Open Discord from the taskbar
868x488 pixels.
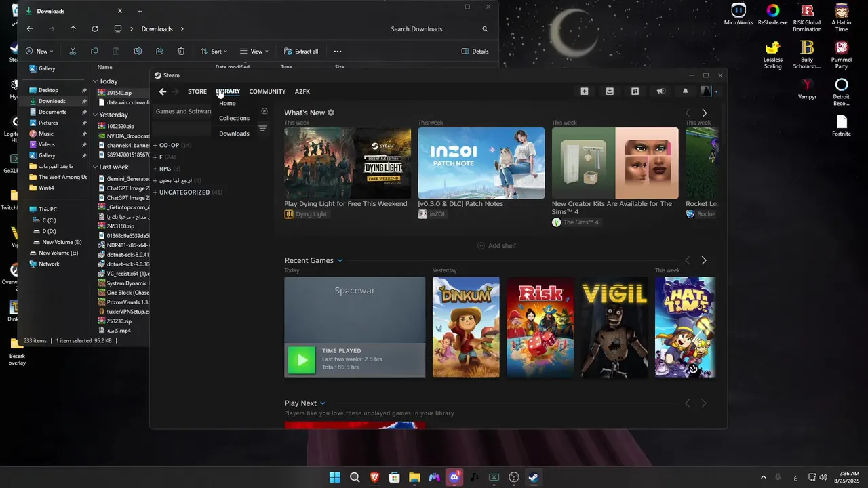(454, 477)
